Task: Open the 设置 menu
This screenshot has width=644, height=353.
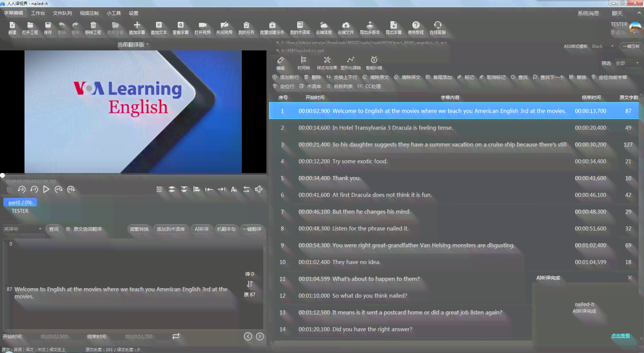Action: tap(133, 13)
